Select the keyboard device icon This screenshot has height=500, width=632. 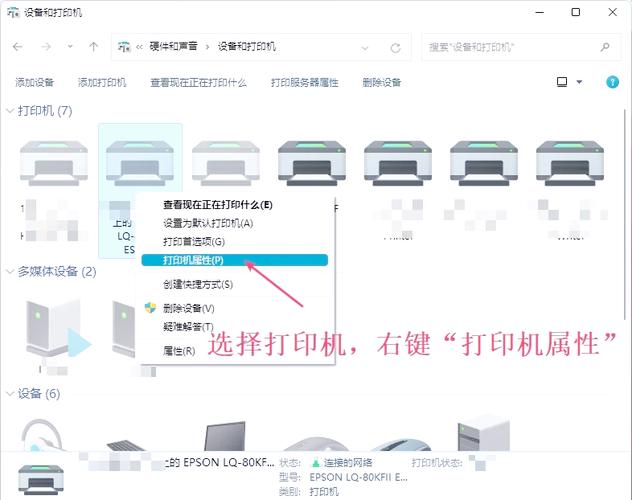click(x=126, y=445)
